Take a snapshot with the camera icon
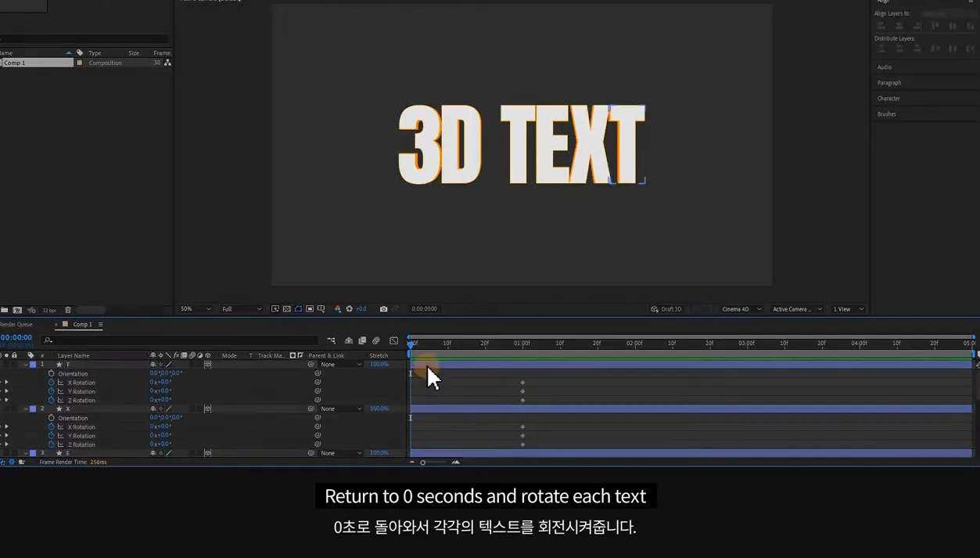 point(383,309)
